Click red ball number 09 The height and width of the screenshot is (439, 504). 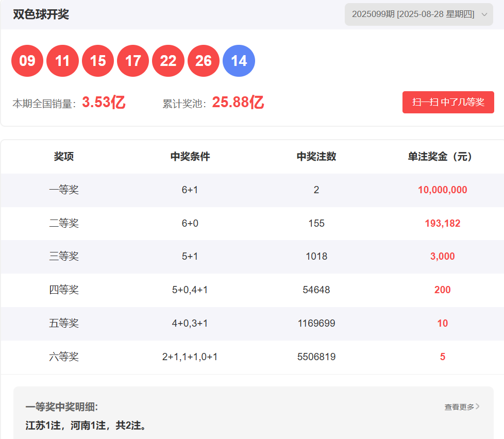[27, 61]
